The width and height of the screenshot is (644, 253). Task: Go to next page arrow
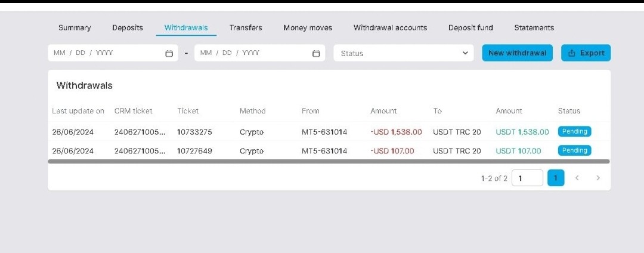click(x=597, y=178)
